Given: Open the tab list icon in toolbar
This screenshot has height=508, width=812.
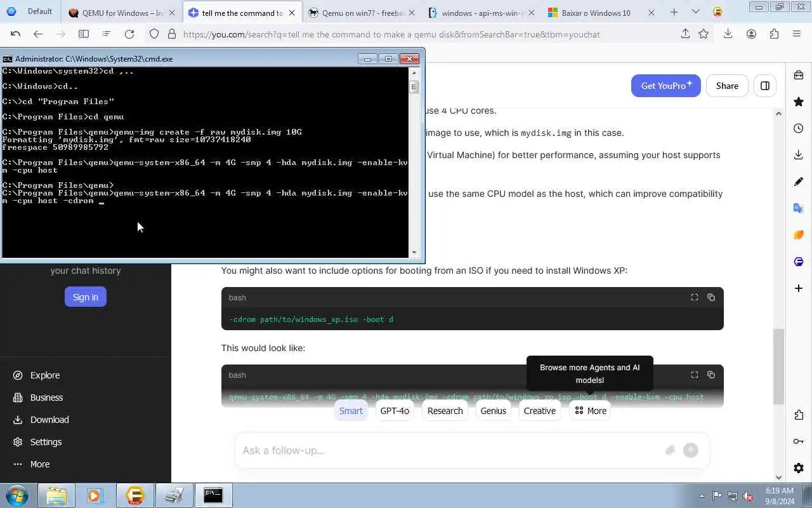Looking at the screenshot, I should click(x=106, y=34).
